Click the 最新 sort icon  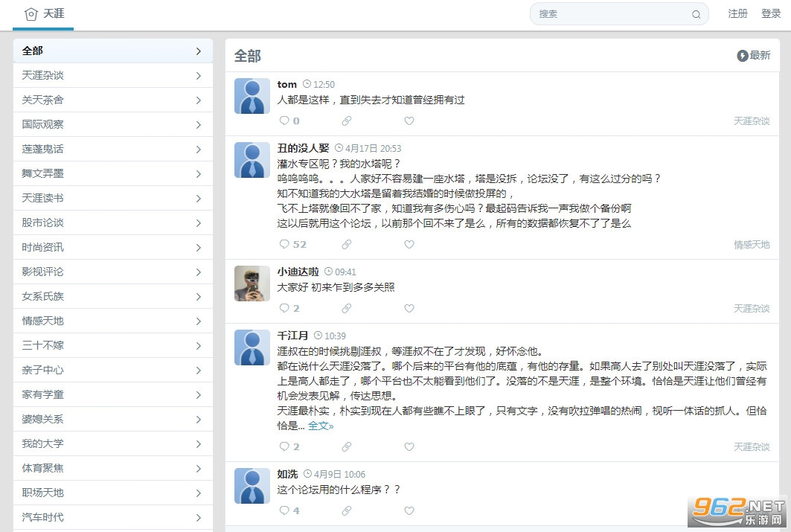point(742,55)
